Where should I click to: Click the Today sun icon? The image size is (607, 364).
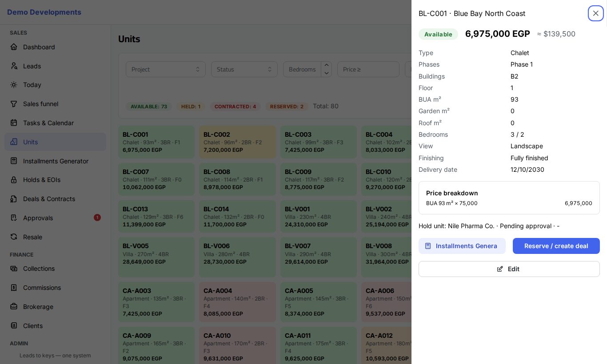click(x=14, y=85)
